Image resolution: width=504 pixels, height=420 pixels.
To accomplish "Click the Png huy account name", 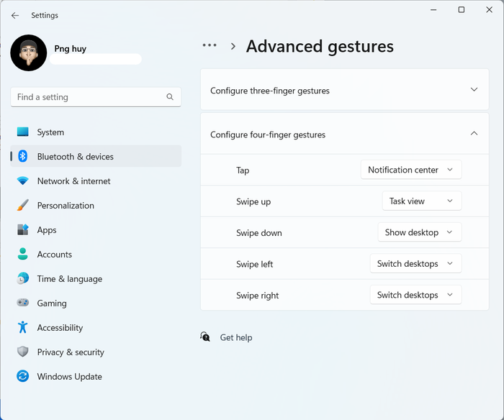I will click(x=70, y=48).
